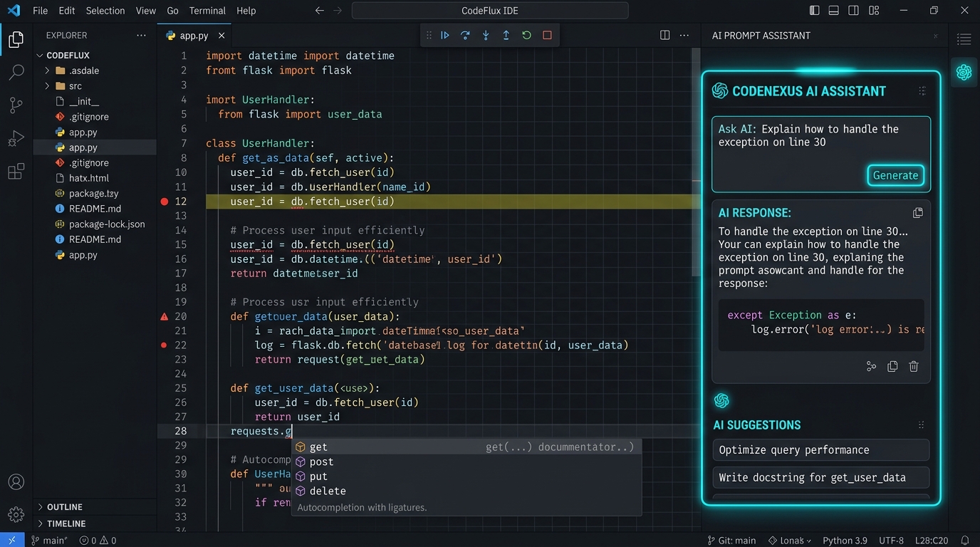Choose Write docstring for get_user_data suggestion
This screenshot has width=980, height=547.
point(820,477)
